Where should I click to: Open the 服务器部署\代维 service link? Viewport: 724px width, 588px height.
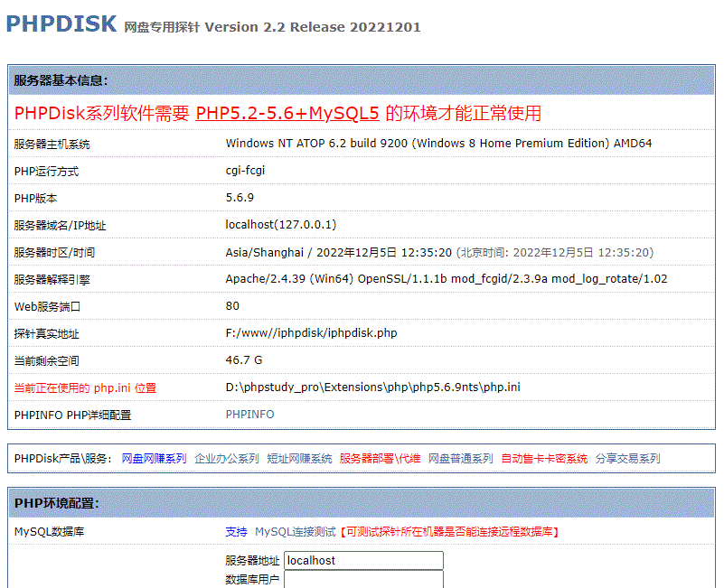(x=380, y=458)
